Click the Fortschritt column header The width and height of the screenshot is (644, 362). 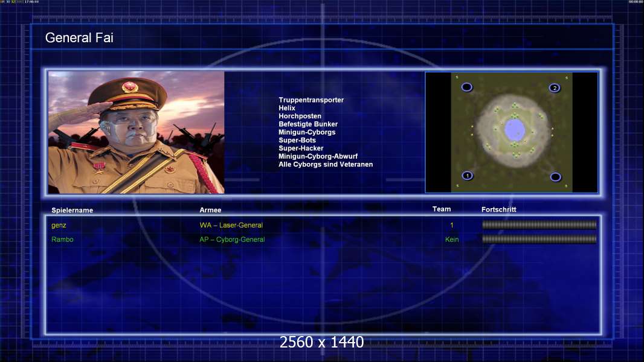coord(498,209)
